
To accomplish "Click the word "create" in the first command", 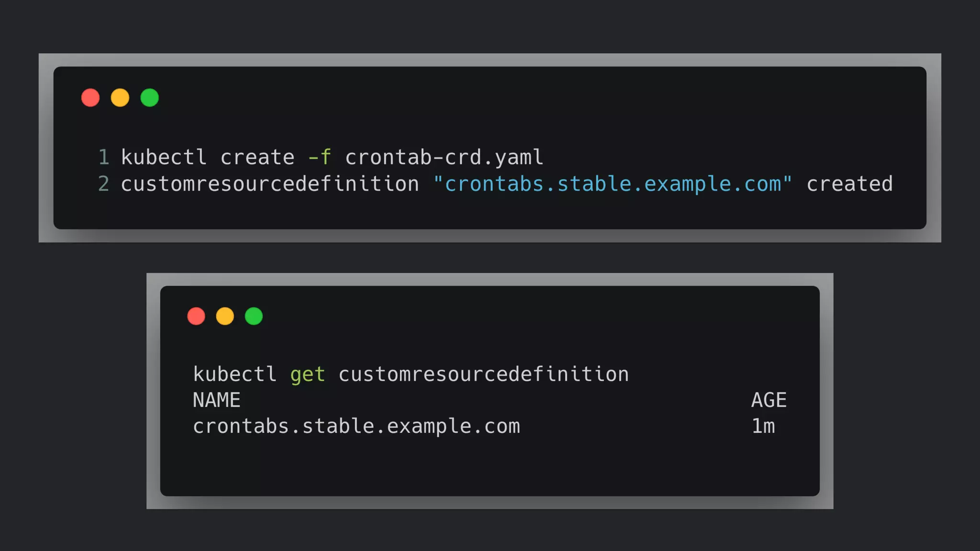I will [x=257, y=157].
